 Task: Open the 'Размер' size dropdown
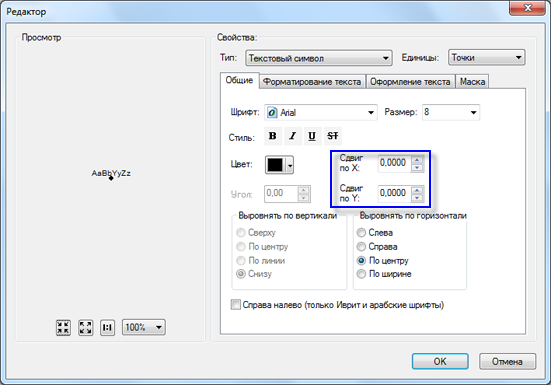pyautogui.click(x=451, y=112)
